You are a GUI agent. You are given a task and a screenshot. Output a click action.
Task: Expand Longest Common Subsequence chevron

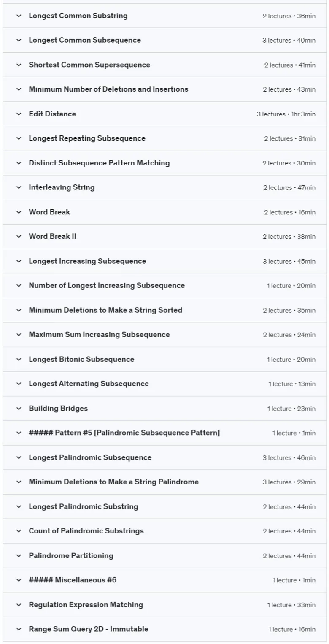[x=19, y=41]
